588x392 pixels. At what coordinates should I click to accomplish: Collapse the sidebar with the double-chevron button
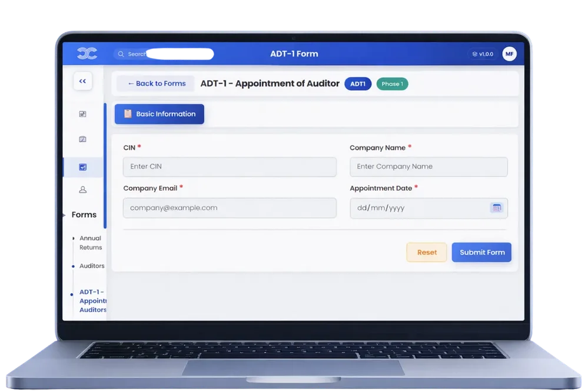[x=82, y=81]
